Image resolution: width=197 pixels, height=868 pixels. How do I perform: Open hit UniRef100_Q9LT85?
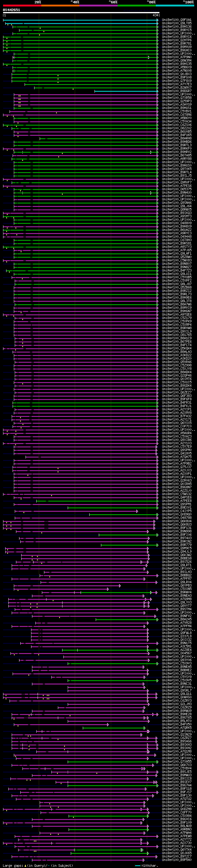(177, 23)
